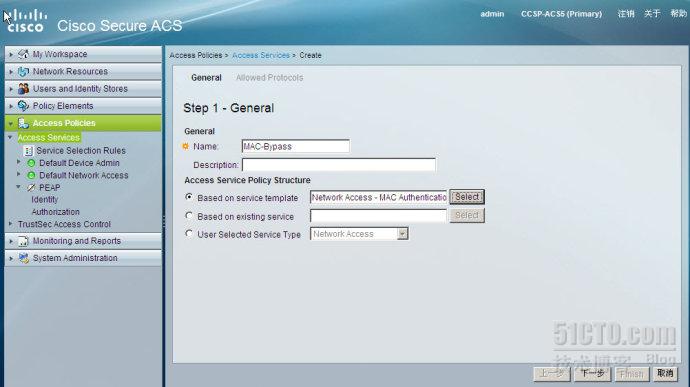Click the 下一步 (Next) button
This screenshot has width=690, height=387.
(592, 374)
